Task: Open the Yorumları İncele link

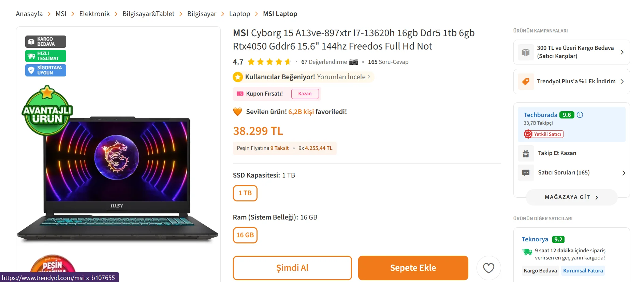Action: pyautogui.click(x=343, y=77)
